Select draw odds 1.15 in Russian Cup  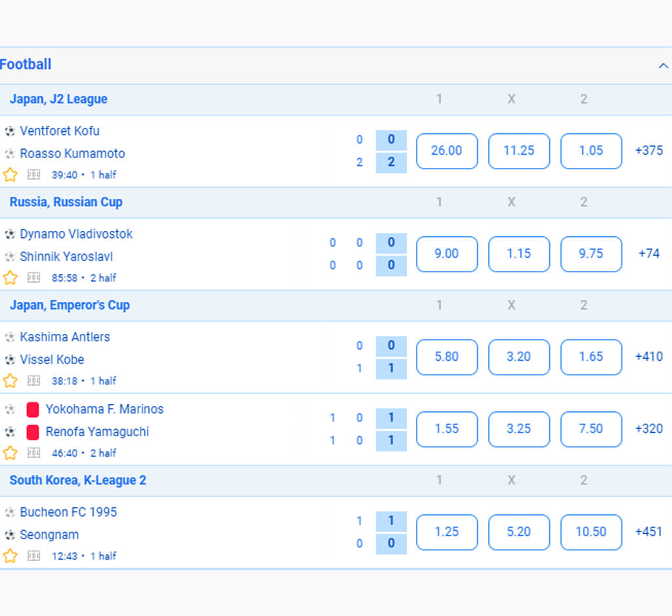(x=519, y=254)
